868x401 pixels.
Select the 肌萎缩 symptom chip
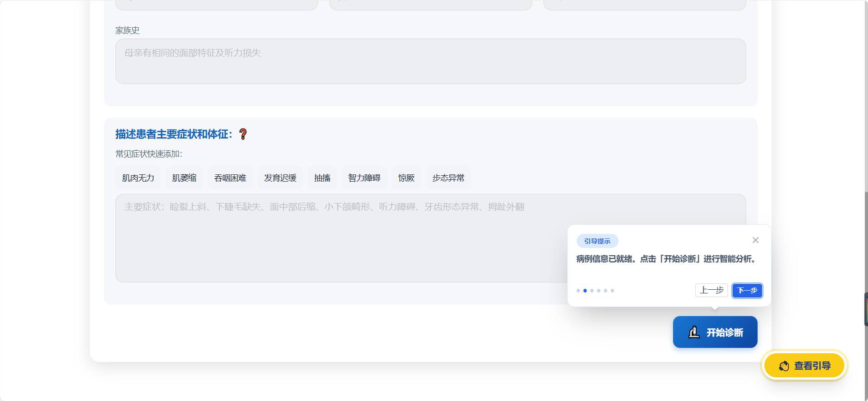[184, 178]
